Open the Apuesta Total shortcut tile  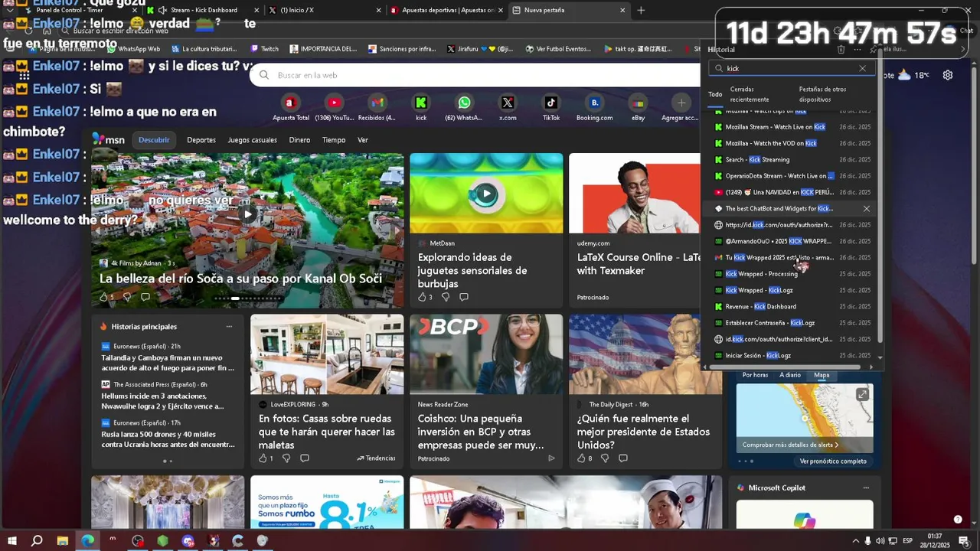[x=290, y=108]
